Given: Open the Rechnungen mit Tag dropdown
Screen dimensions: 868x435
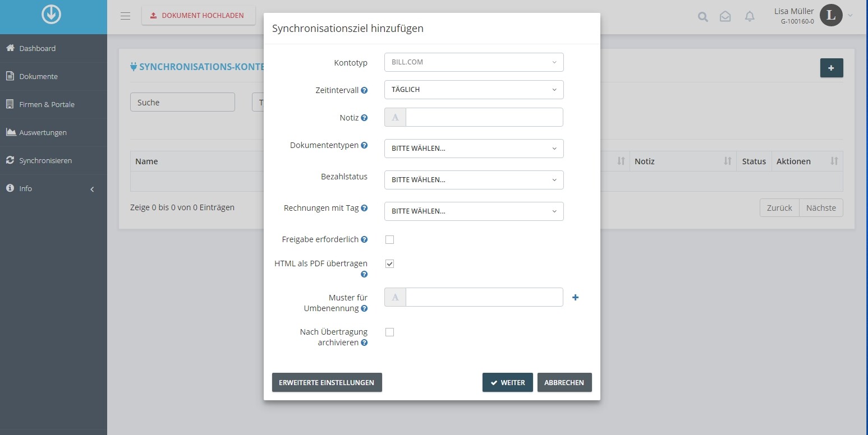Looking at the screenshot, I should tap(474, 211).
